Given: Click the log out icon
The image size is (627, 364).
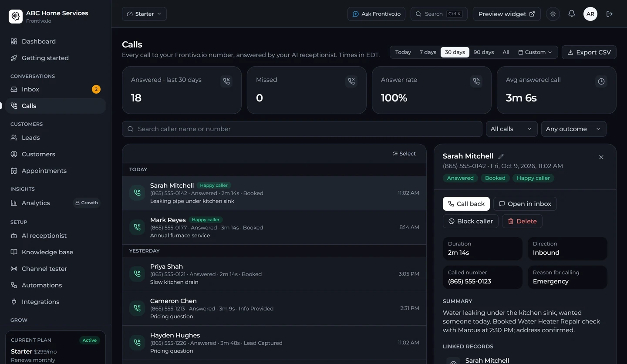Looking at the screenshot, I should [x=610, y=14].
